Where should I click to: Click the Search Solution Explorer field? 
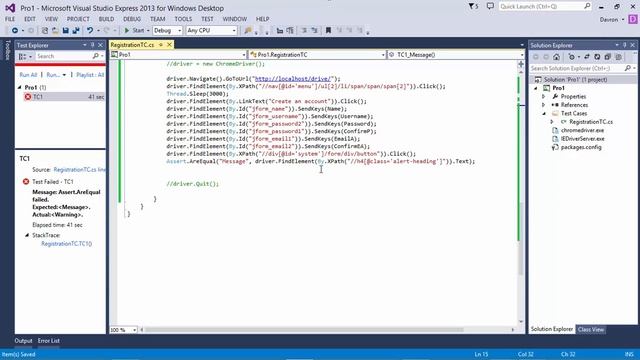pos(583,68)
